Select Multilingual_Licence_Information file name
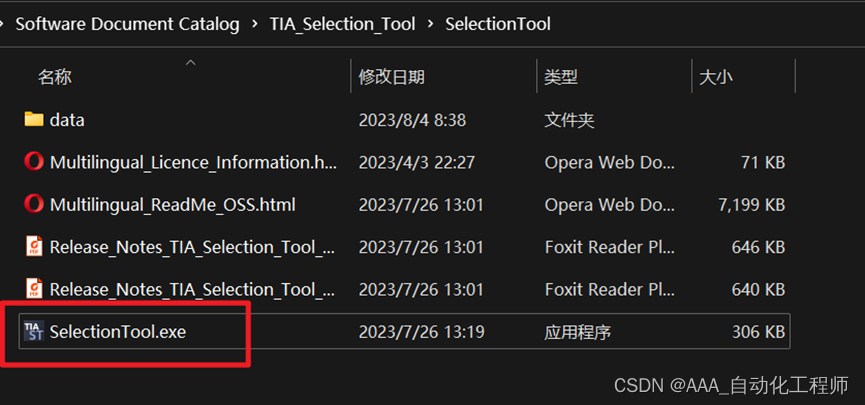 tap(194, 163)
